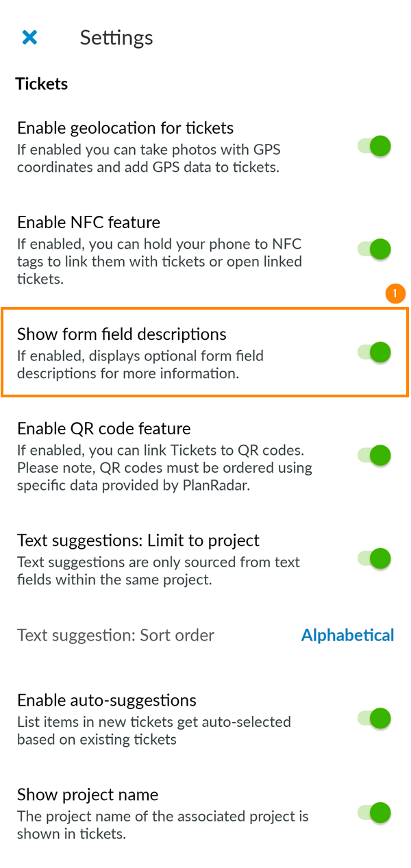Tap the Enable QR code feature label
This screenshot has width=411, height=868.
coord(103,428)
